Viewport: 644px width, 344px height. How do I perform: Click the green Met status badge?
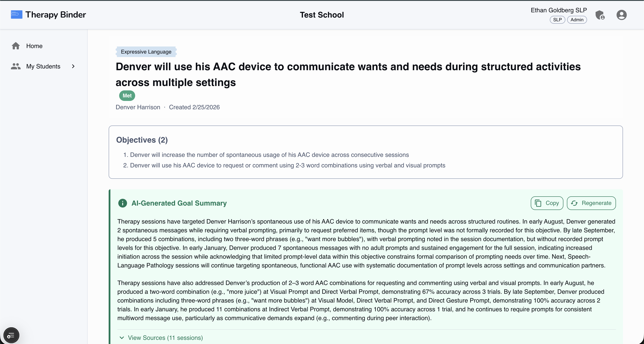127,96
